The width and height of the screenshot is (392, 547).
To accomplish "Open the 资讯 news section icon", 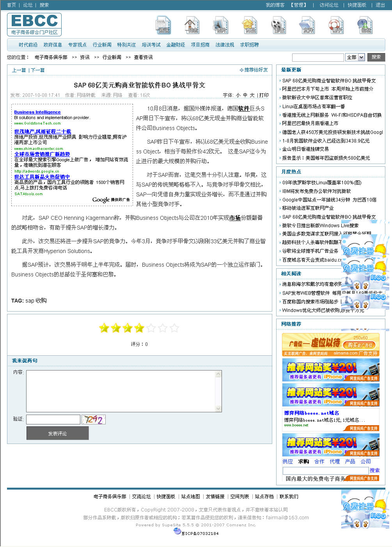I will (163, 25).
